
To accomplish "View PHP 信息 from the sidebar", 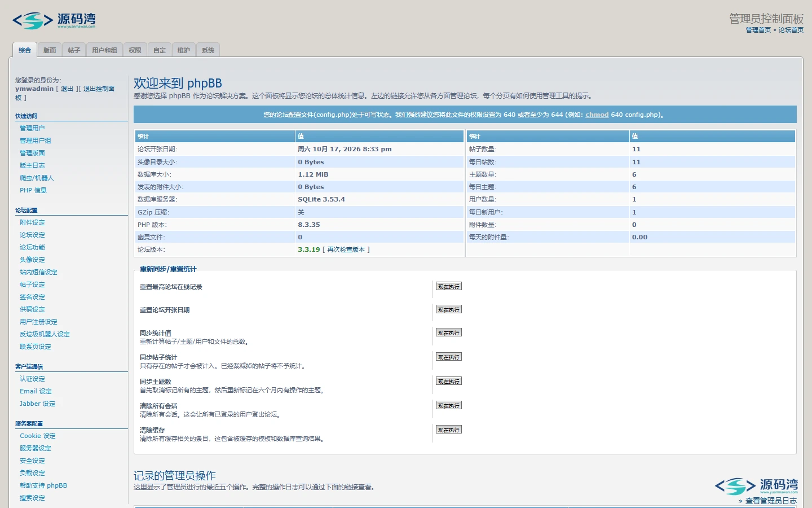I will [x=33, y=190].
